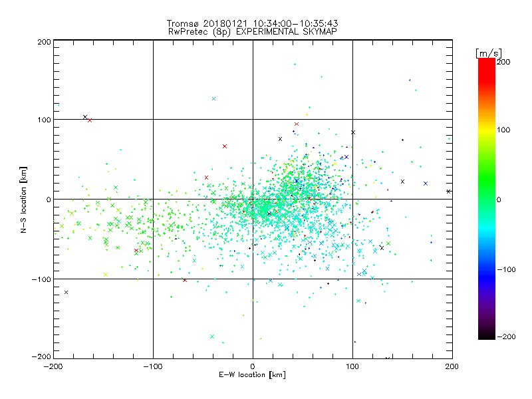The height and width of the screenshot is (399, 532).
Task: Click the yellow X marker just above the -100 km gridline
Action: coord(106,275)
